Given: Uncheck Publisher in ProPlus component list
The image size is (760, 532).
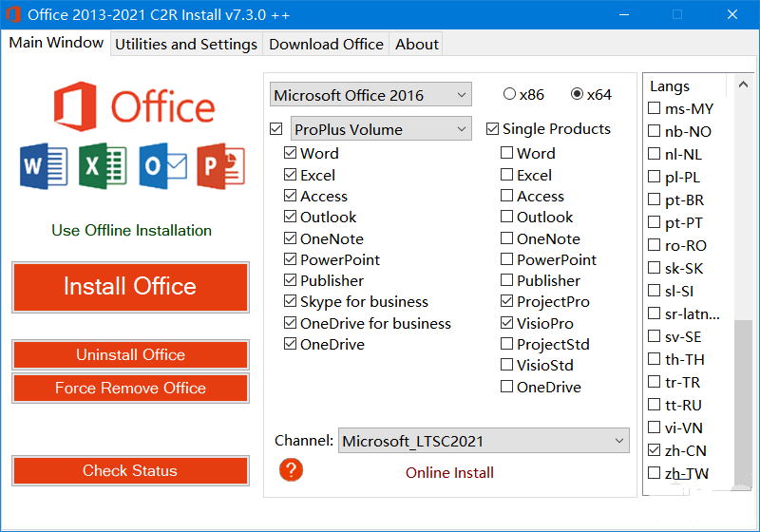Looking at the screenshot, I should click(x=290, y=279).
